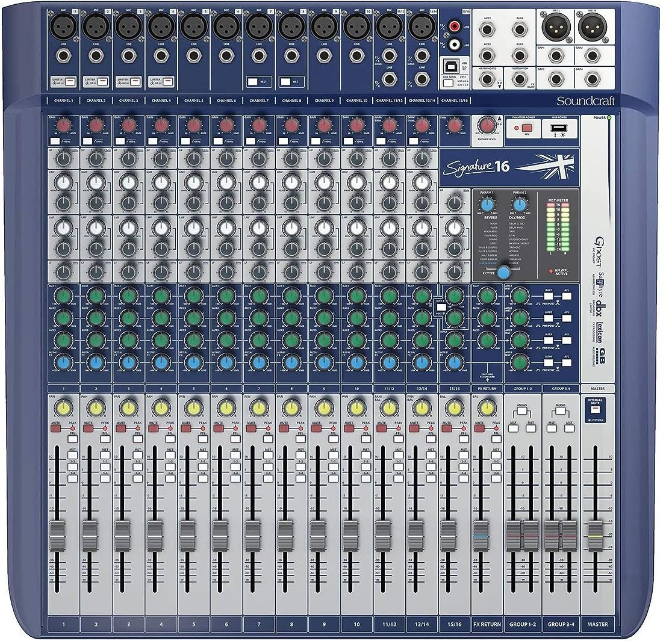672x641 pixels.
Task: Click Channel 3's blue AUX4/FX knob
Action: (129, 362)
